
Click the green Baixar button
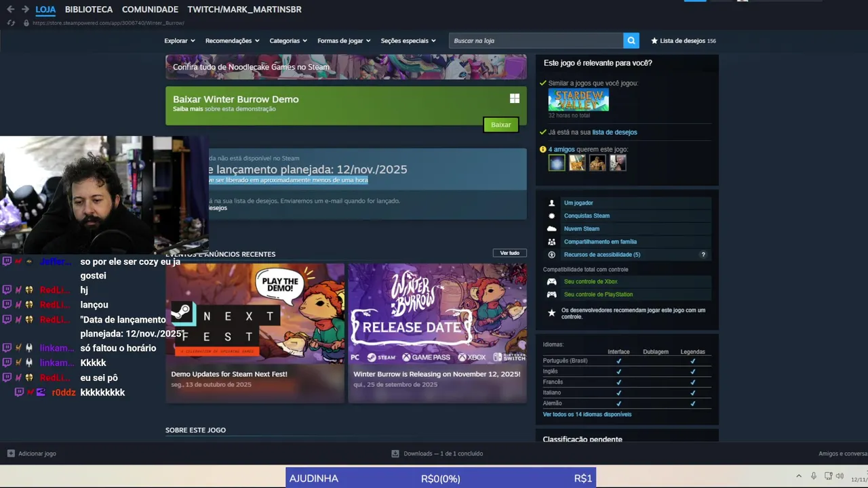[x=500, y=125]
